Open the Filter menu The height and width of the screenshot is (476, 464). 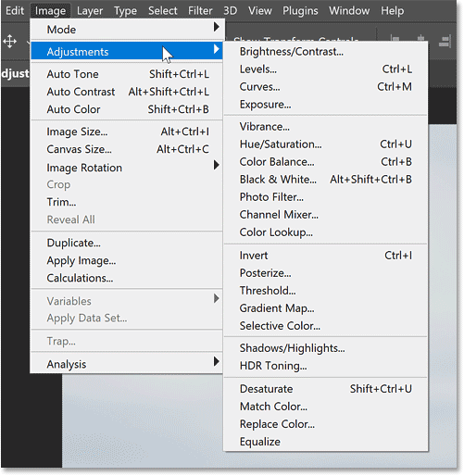pos(200,11)
